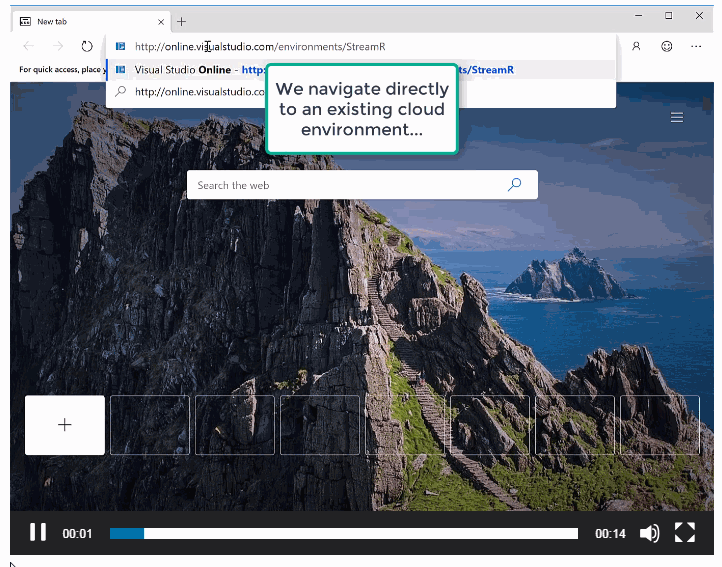Close the New tab tab
Screen dimensions: 722x567
tap(159, 21)
